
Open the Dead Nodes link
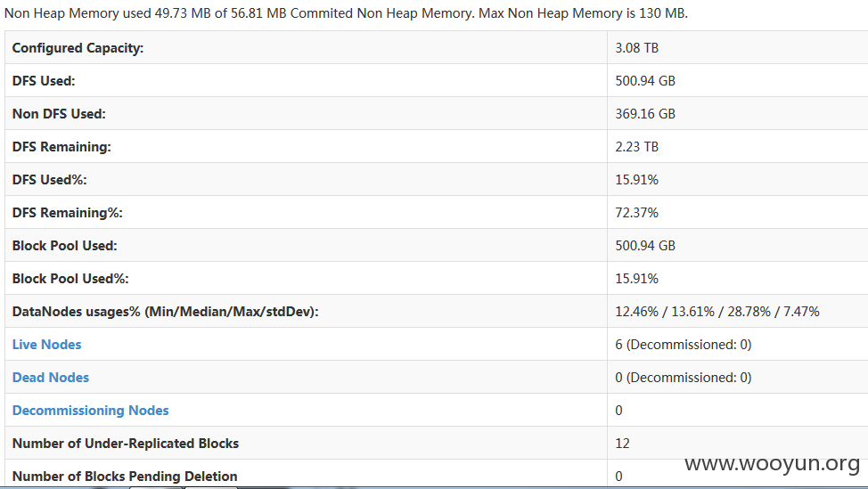coord(51,378)
